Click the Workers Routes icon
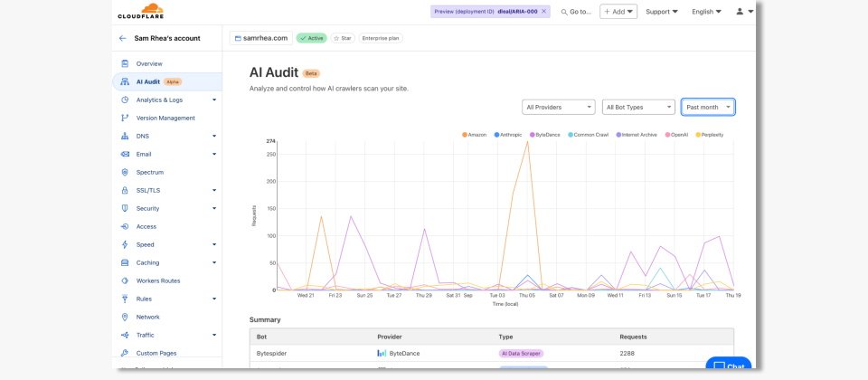The height and width of the screenshot is (380, 868). pyautogui.click(x=124, y=280)
